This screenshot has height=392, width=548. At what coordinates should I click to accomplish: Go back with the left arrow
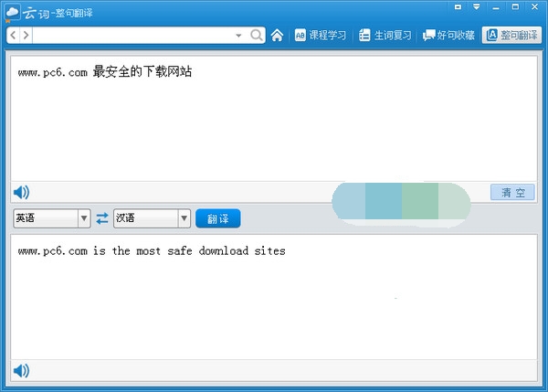15,36
